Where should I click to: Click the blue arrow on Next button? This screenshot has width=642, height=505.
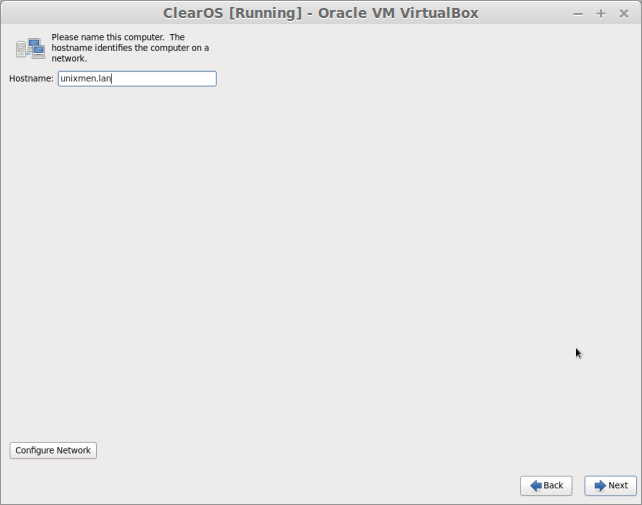[600, 486]
